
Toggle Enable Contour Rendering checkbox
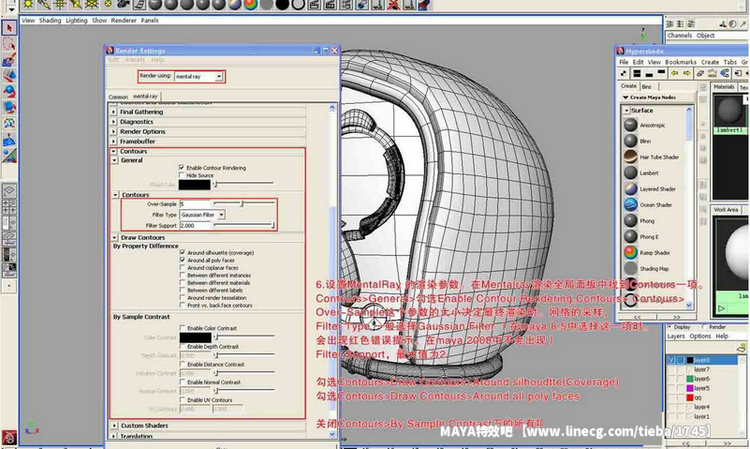click(x=182, y=167)
